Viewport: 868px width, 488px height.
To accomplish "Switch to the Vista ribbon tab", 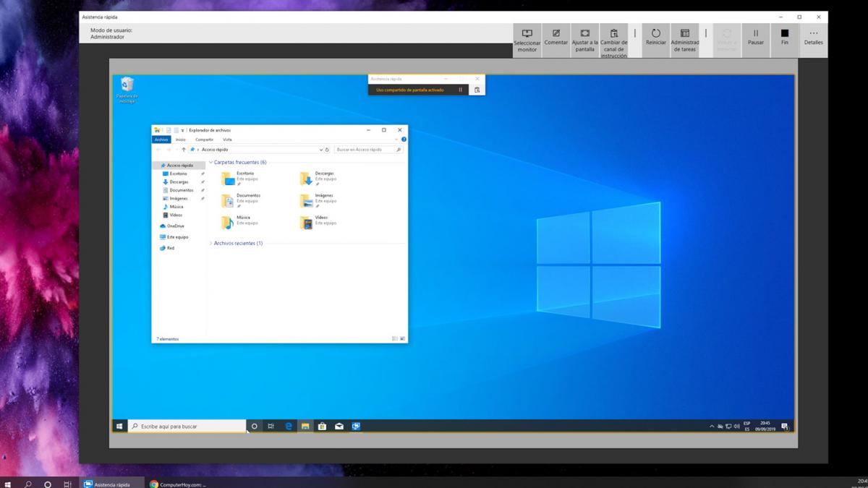I will [x=227, y=140].
